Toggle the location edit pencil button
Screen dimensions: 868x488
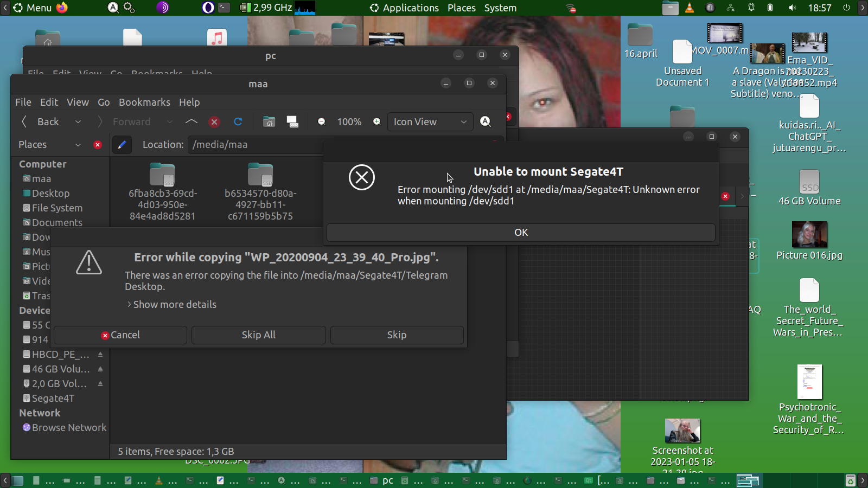coord(122,145)
